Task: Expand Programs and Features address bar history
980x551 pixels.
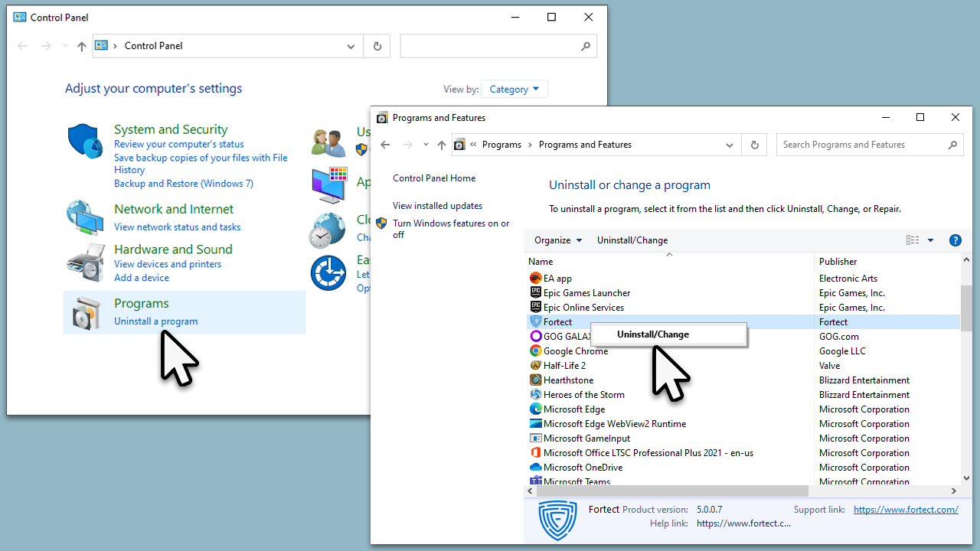Action: pyautogui.click(x=730, y=145)
